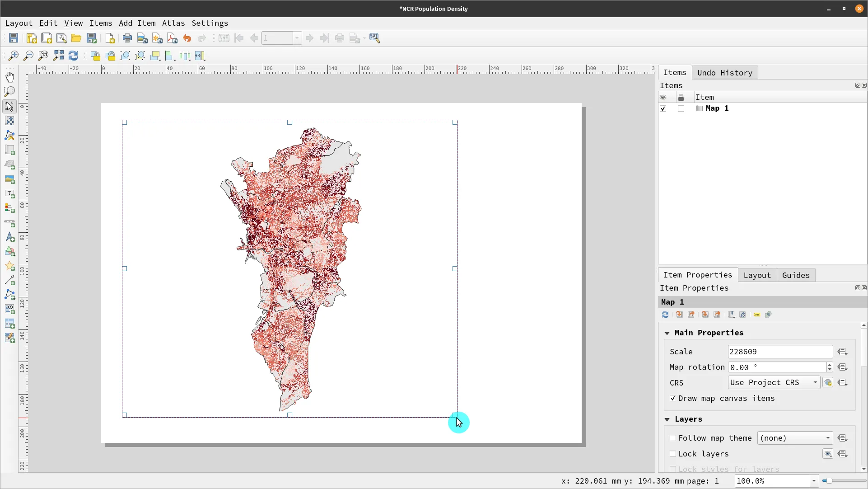This screenshot has width=868, height=489.
Task: Toggle visibility of Map 1 item
Action: (663, 108)
